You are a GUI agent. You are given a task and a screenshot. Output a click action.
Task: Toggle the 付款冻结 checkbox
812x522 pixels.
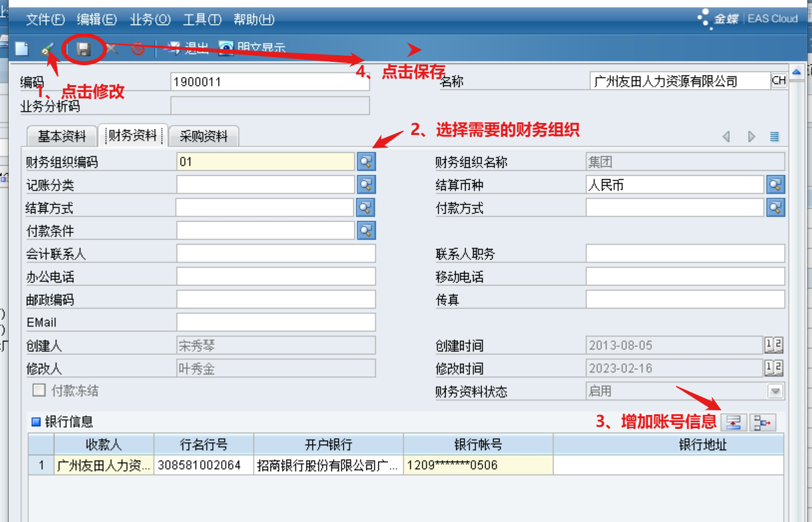pos(39,390)
